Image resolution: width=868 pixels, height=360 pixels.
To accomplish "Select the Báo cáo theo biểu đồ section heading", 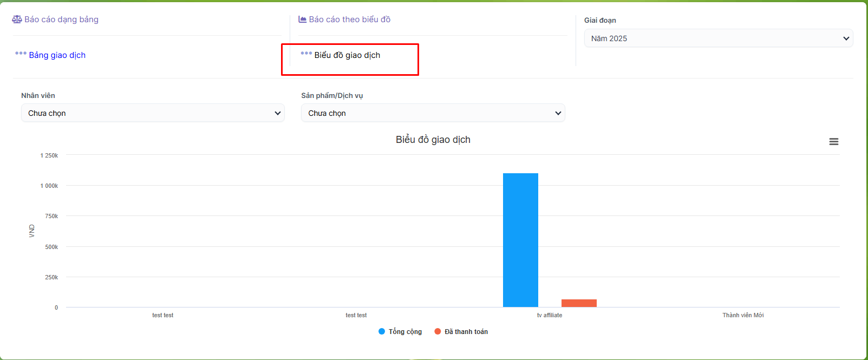I will coord(349,19).
